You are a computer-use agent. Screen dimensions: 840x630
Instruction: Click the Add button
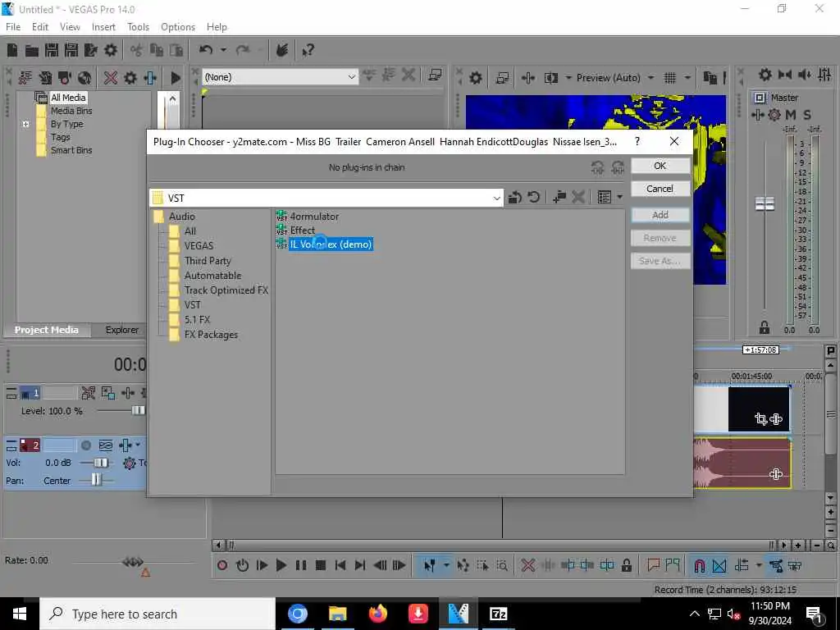[x=660, y=215]
